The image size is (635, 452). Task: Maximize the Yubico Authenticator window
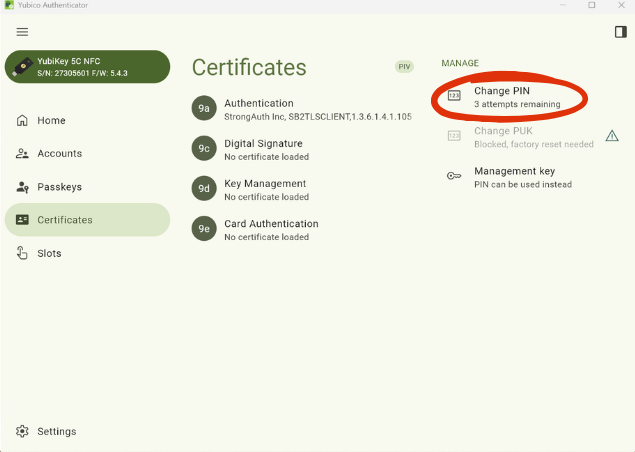592,5
